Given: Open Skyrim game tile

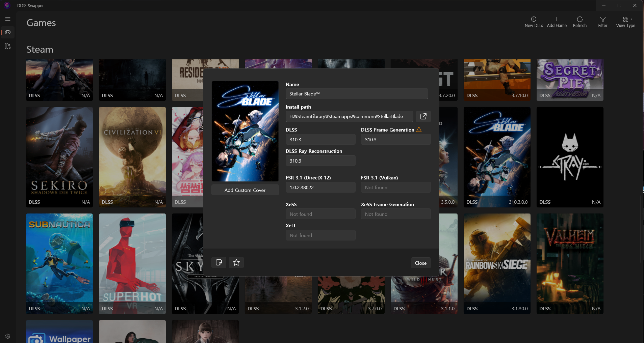Looking at the screenshot, I should [x=187, y=264].
